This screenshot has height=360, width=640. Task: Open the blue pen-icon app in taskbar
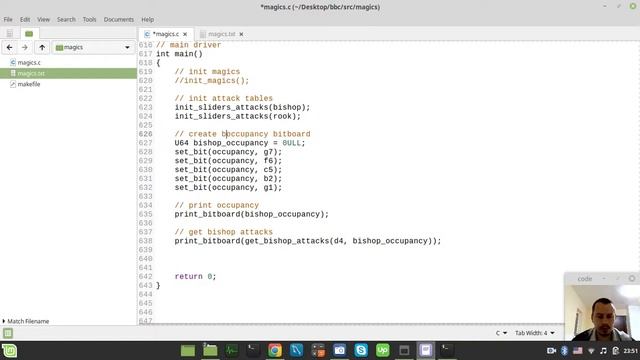(296, 351)
